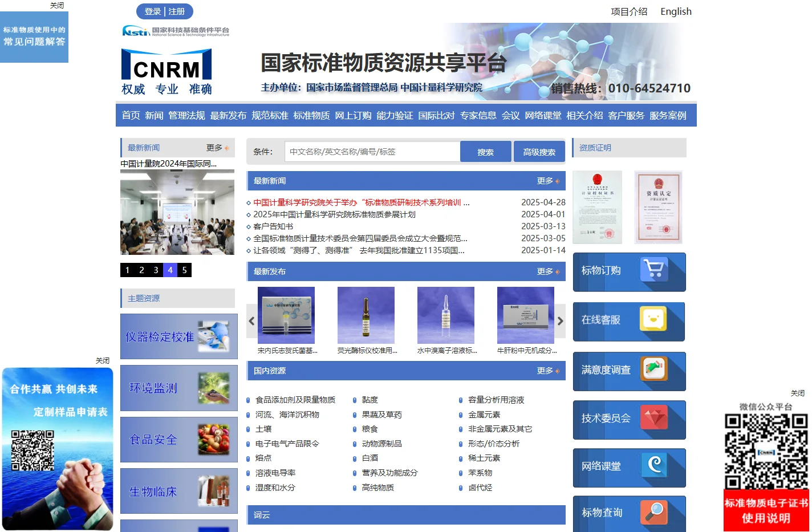Select slide 1 in news slideshow
The image size is (812, 532).
tap(127, 270)
